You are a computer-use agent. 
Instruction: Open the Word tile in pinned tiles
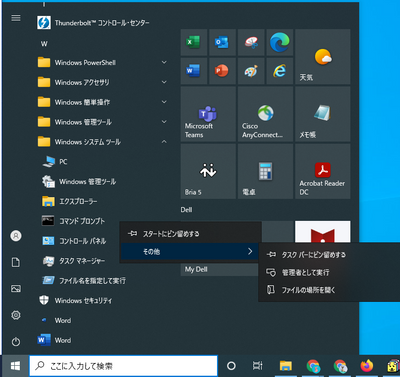click(x=194, y=71)
